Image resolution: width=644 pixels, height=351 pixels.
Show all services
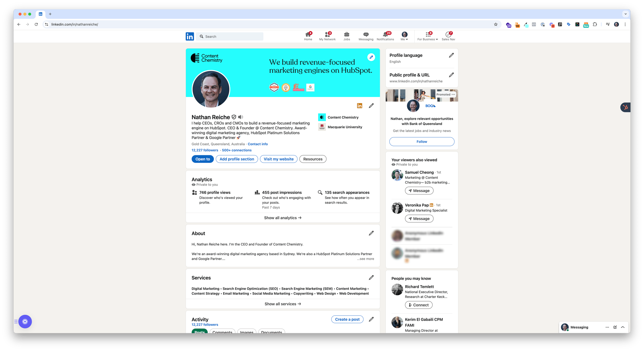[283, 304]
